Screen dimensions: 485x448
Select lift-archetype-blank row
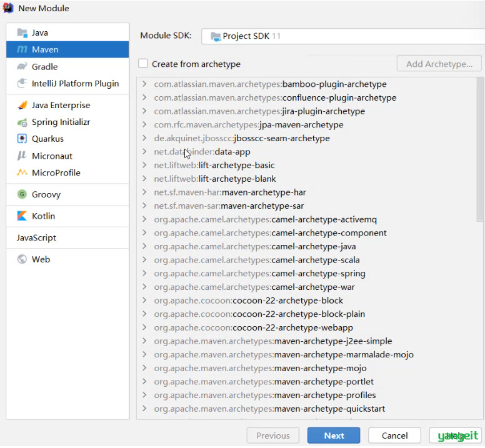(x=306, y=179)
